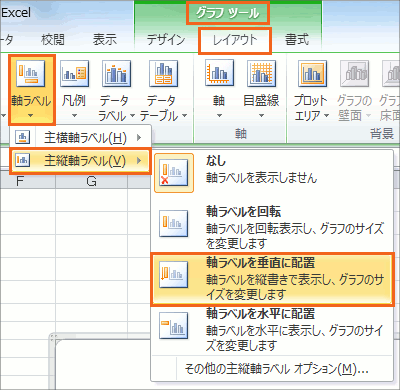Open the データテーブル dropdown arrow
400x390 pixels.
[x=184, y=116]
